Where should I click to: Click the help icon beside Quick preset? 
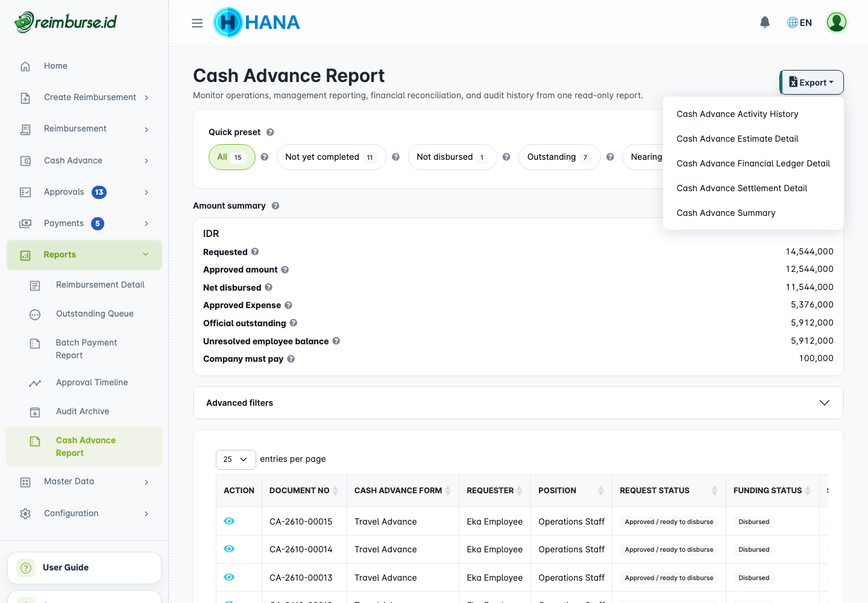click(270, 132)
